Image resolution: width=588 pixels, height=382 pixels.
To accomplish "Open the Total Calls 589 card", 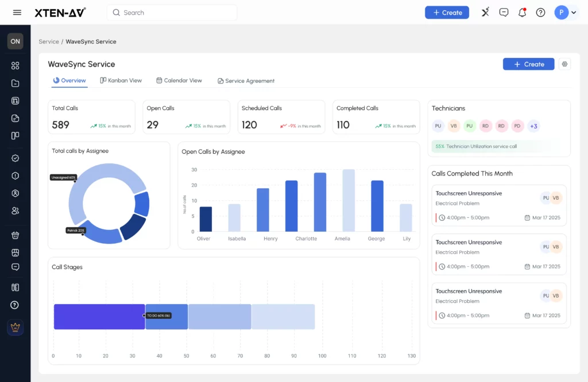I will click(91, 117).
